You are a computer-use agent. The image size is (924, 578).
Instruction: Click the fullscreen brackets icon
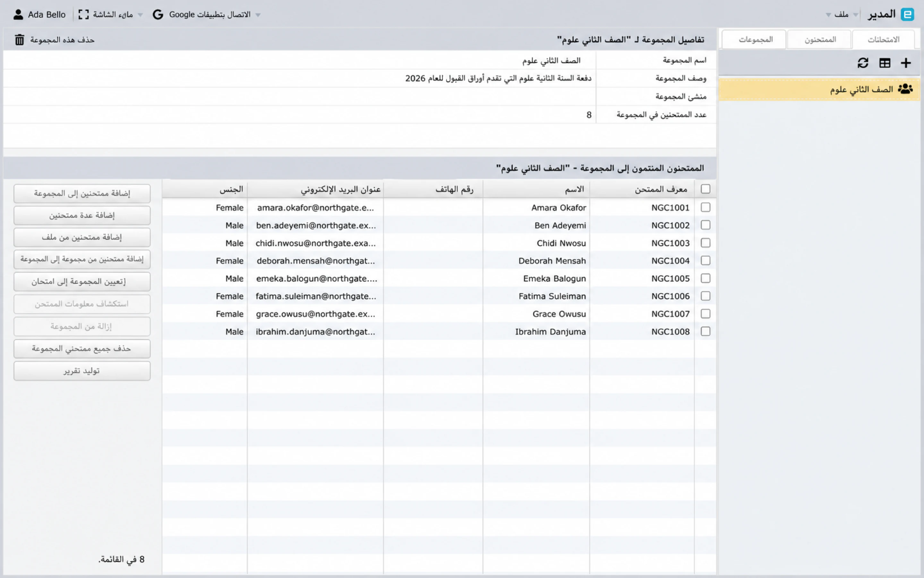[x=83, y=14]
